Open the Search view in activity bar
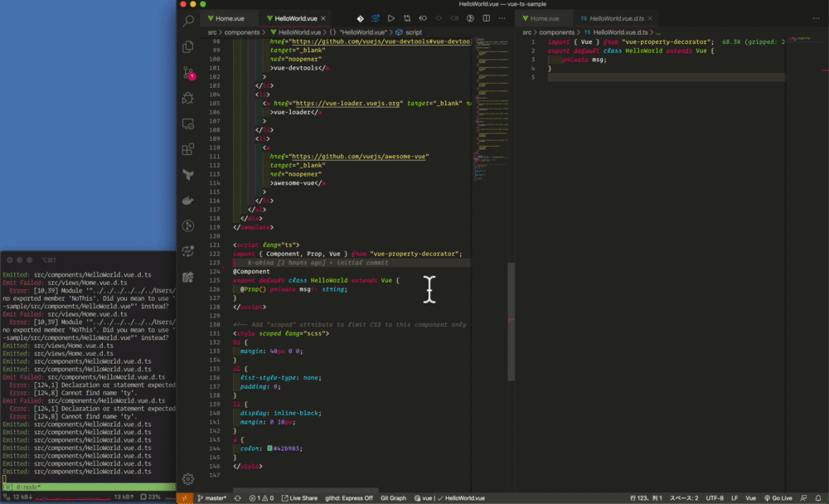829x504 pixels. click(x=188, y=21)
